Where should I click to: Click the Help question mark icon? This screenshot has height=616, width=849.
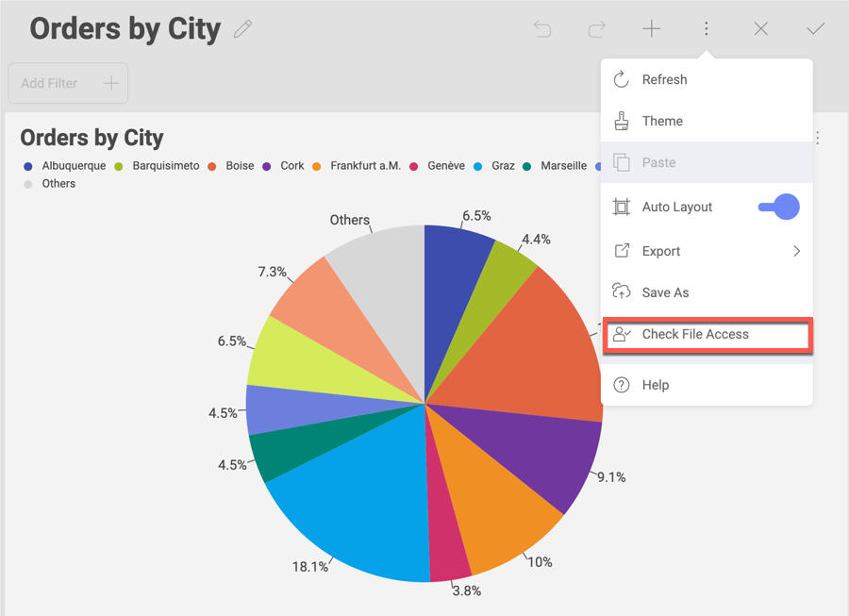tap(621, 385)
